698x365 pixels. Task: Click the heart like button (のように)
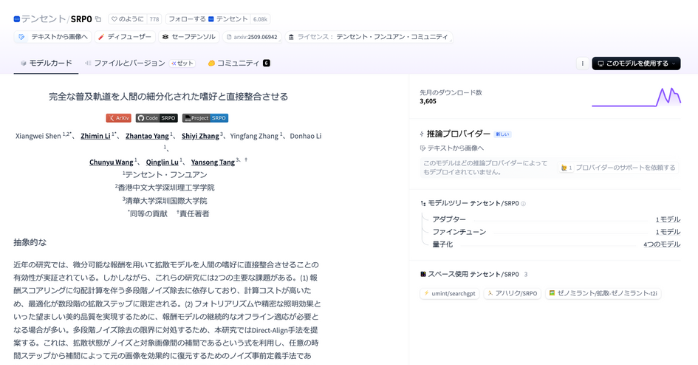128,19
